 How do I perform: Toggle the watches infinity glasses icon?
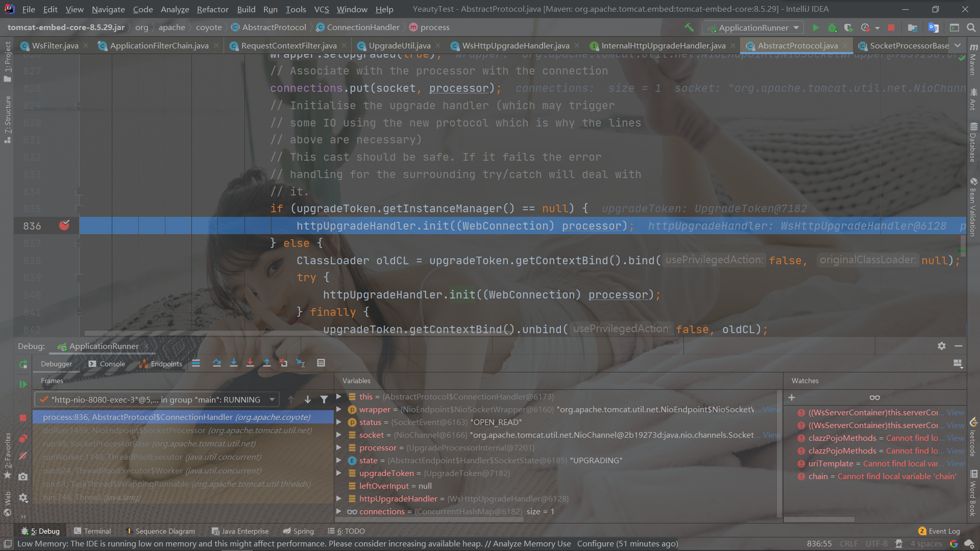coord(875,397)
